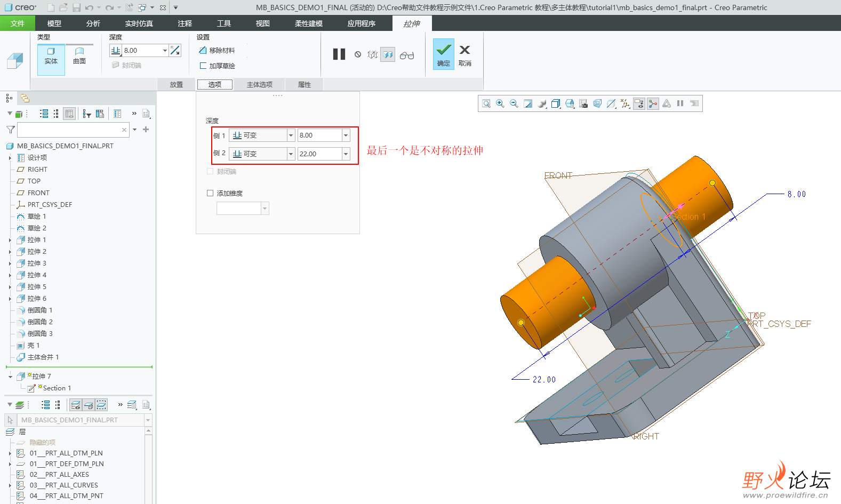Click the no-preview circle icon
This screenshot has width=841, height=504.
pyautogui.click(x=358, y=54)
